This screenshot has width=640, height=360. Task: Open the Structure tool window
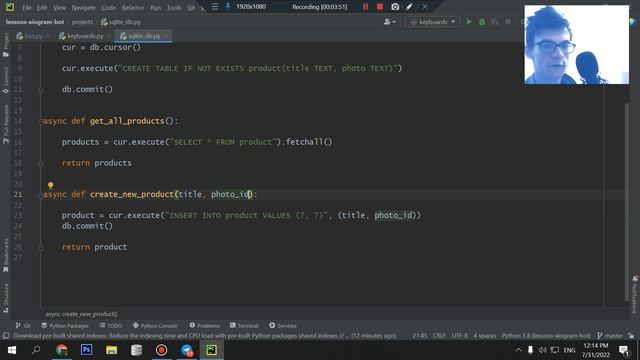[x=6, y=298]
